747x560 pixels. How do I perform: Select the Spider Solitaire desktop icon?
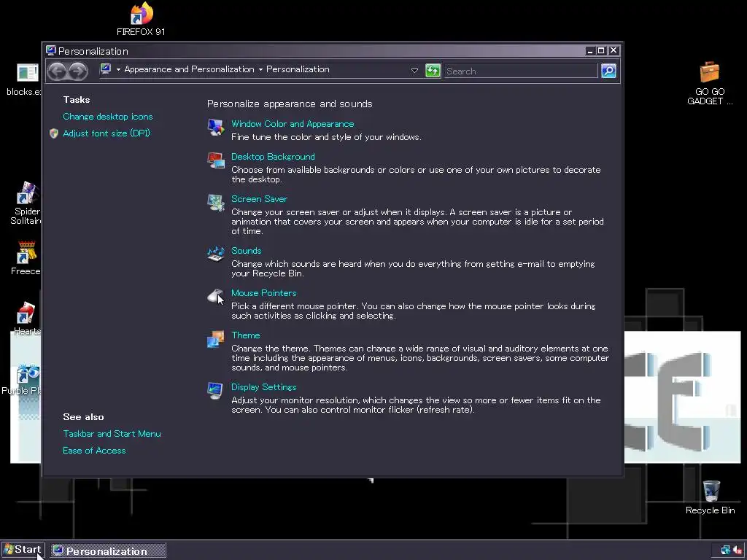tap(27, 203)
